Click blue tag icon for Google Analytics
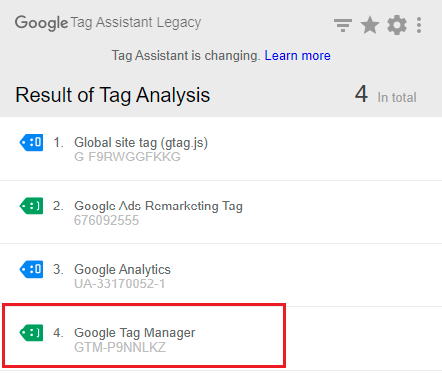This screenshot has width=442, height=380. [31, 269]
